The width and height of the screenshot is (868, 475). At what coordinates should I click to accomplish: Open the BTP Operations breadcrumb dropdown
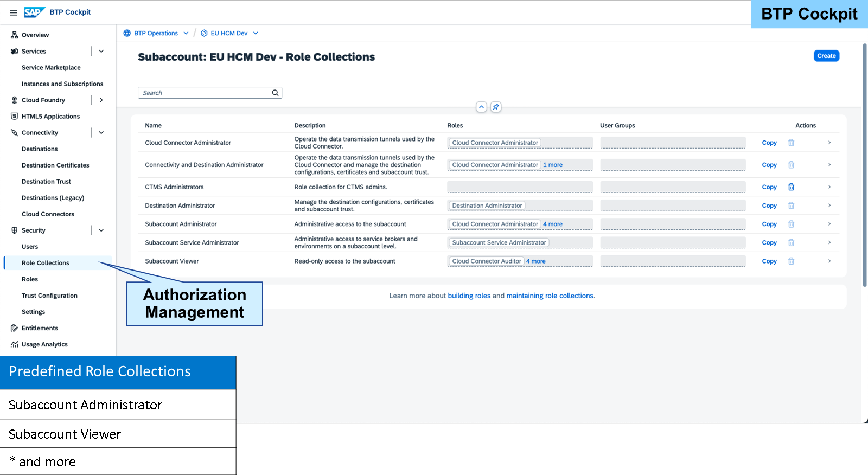186,33
